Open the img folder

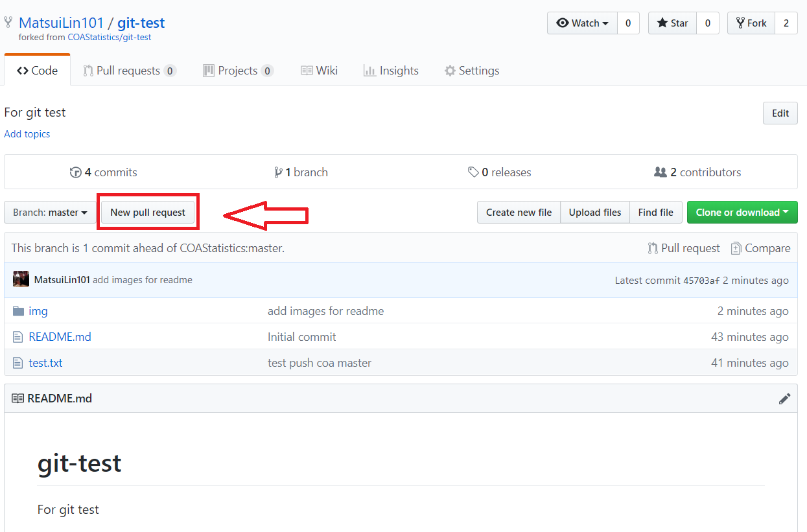click(38, 311)
